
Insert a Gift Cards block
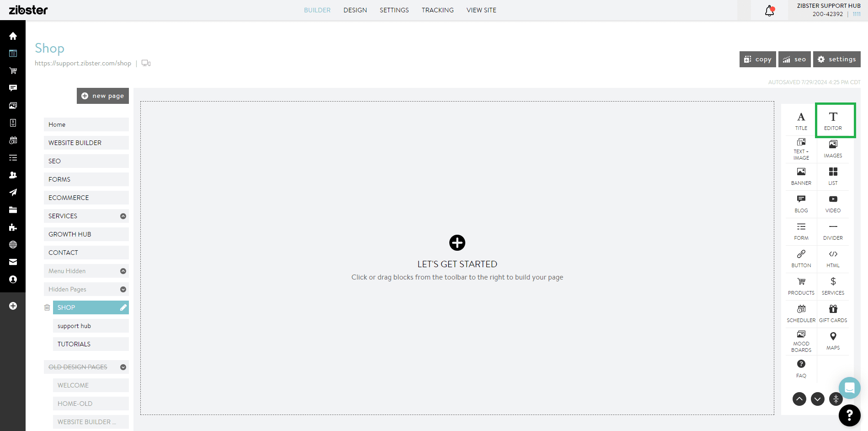[833, 314]
